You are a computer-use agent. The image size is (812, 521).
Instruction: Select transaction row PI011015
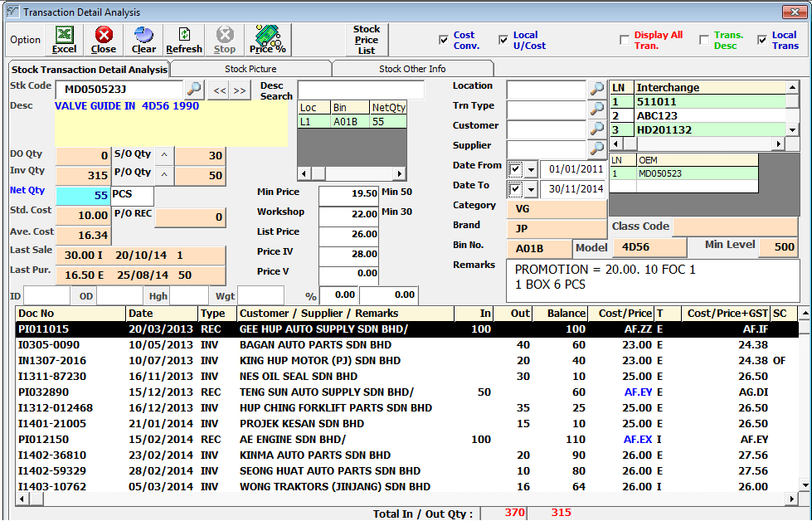coord(407,329)
